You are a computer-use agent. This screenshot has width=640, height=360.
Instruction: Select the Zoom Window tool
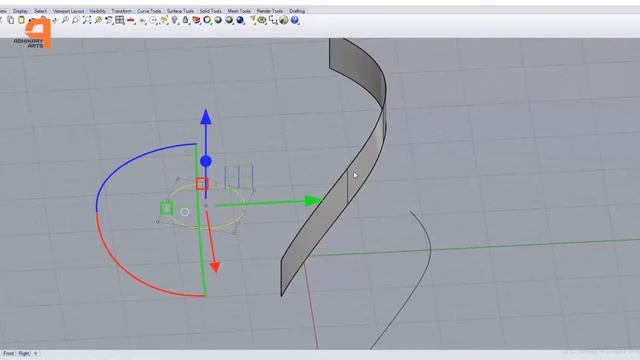(x=76, y=20)
